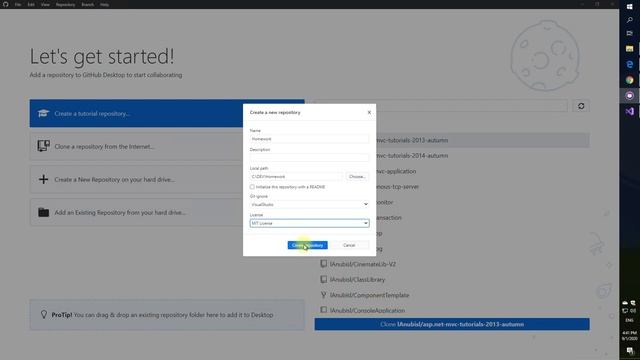This screenshot has width=640, height=360.
Task: Click the Create repository button
Action: point(307,245)
